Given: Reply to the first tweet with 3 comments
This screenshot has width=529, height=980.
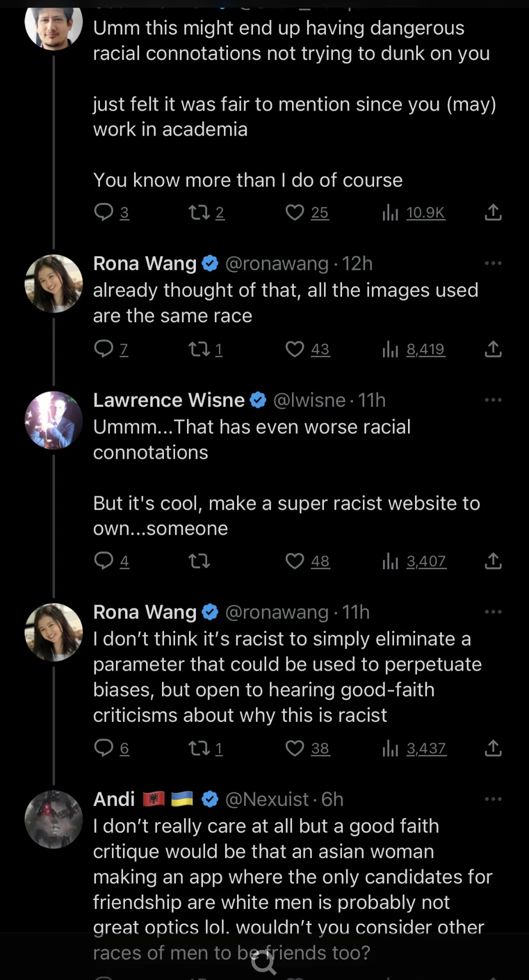Looking at the screenshot, I should point(103,212).
